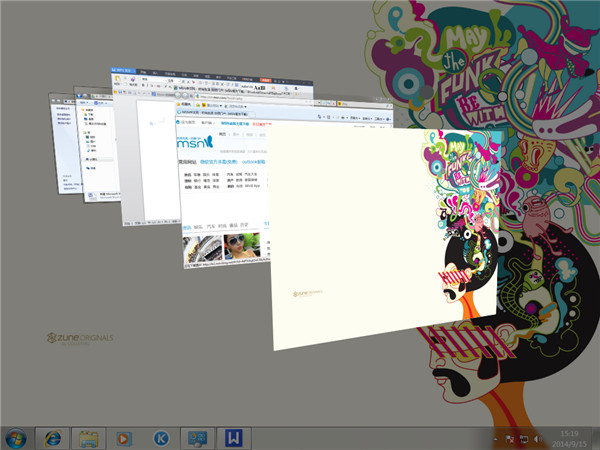Open the Windows Start menu orb
The height and width of the screenshot is (450, 600).
click(x=17, y=437)
